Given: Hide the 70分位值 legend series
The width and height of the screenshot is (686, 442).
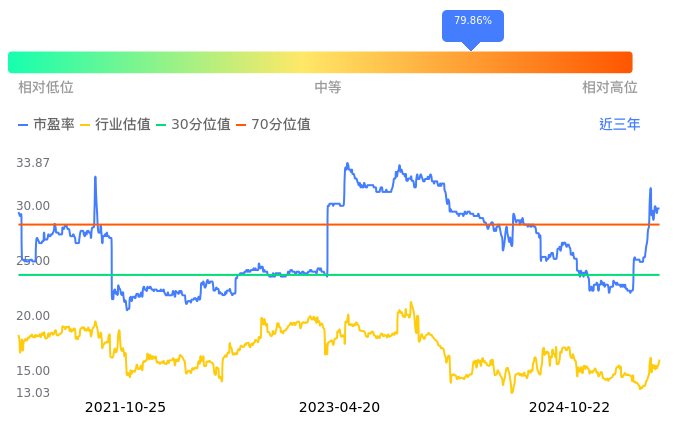Looking at the screenshot, I should click(273, 125).
